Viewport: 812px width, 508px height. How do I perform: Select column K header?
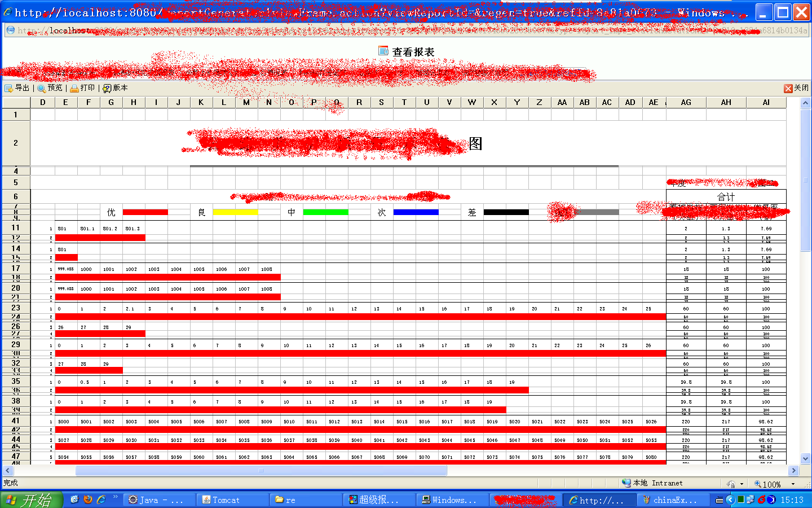[x=201, y=102]
